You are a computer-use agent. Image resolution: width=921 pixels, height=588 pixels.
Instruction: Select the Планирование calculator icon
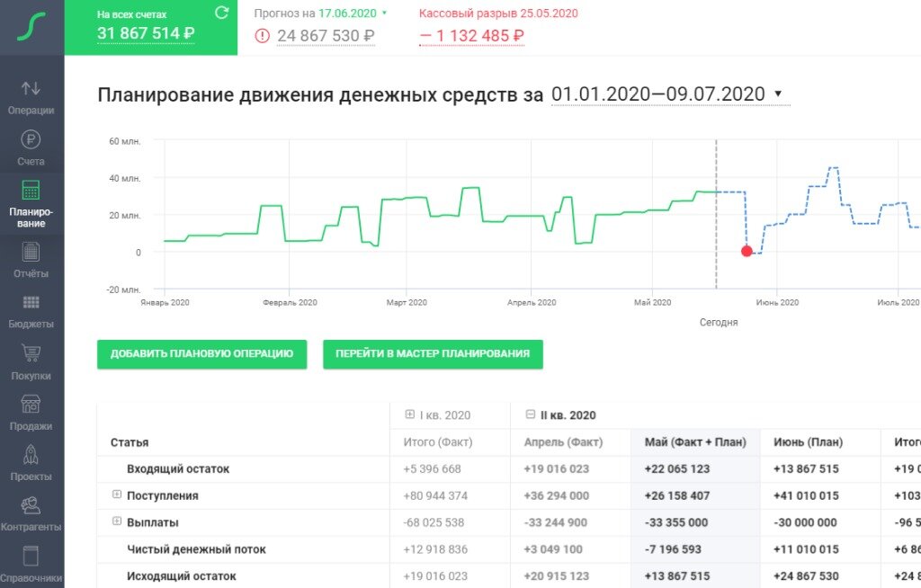coord(31,191)
